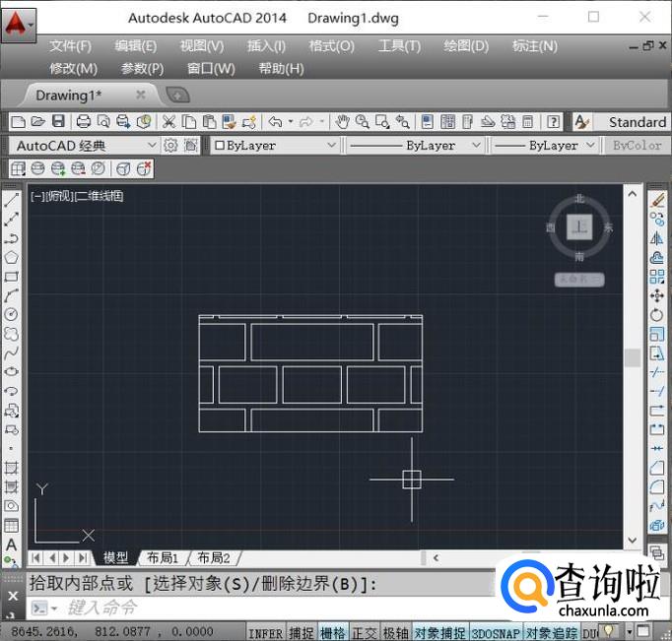Select the Polygon drawing tool
The width and height of the screenshot is (672, 641).
click(x=12, y=257)
